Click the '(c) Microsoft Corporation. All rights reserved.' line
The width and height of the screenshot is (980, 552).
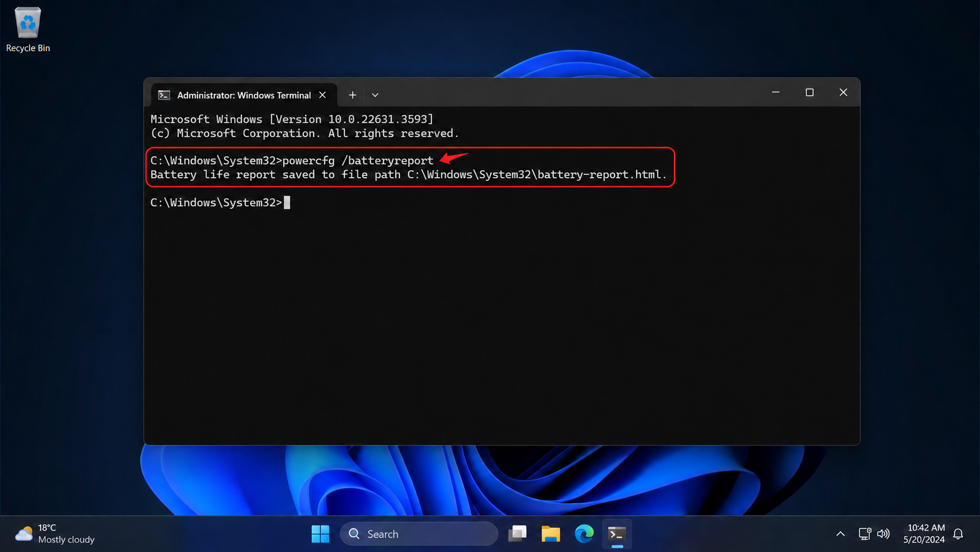[x=305, y=133]
